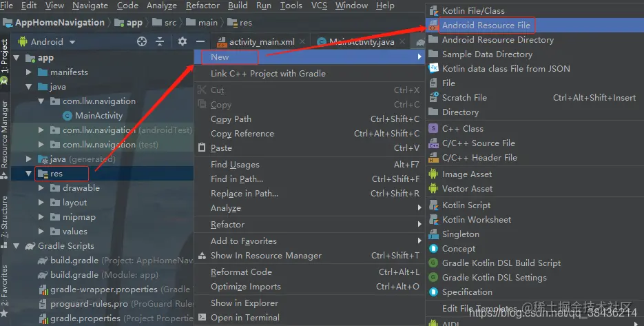644x326 pixels.
Task: Click the Concept template icon
Action: click(x=433, y=248)
